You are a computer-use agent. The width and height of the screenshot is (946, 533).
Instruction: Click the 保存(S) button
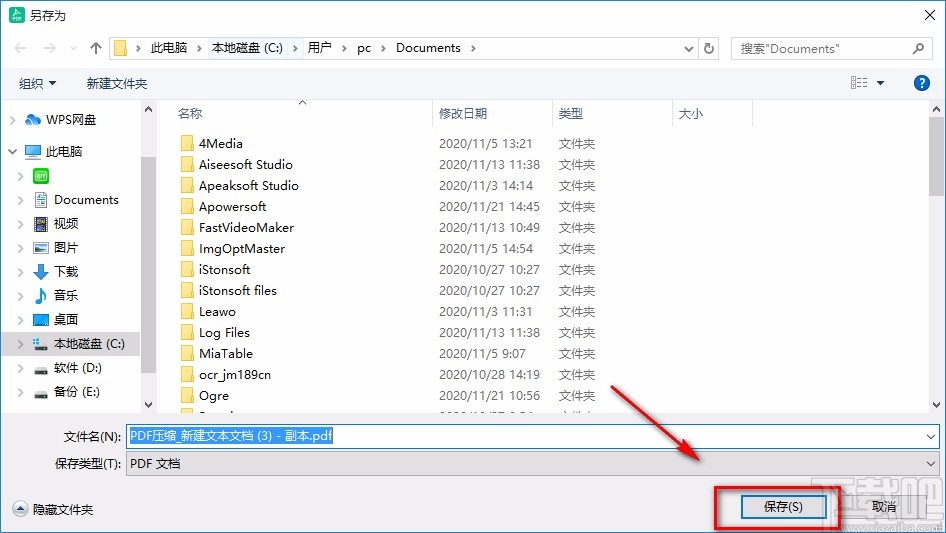(x=783, y=506)
